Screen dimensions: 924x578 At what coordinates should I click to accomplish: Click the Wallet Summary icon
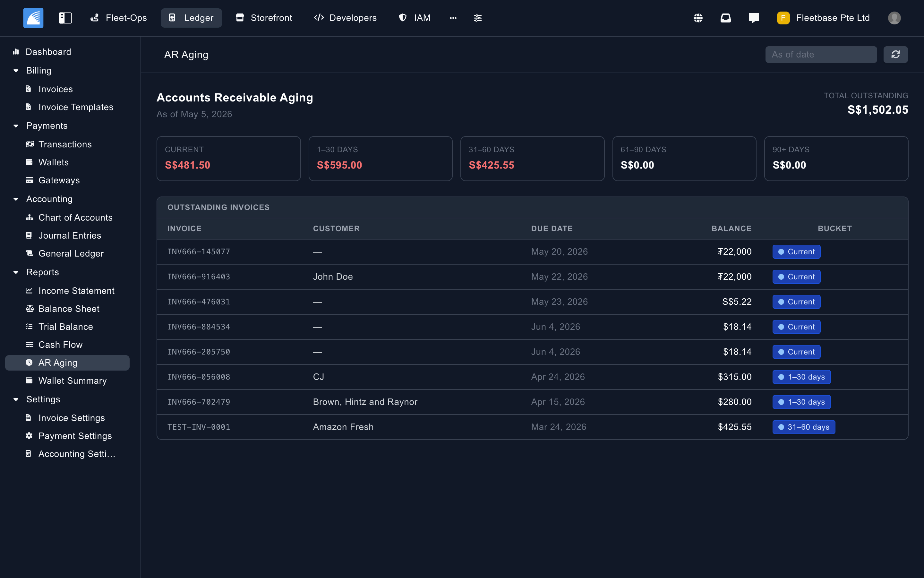(x=29, y=381)
